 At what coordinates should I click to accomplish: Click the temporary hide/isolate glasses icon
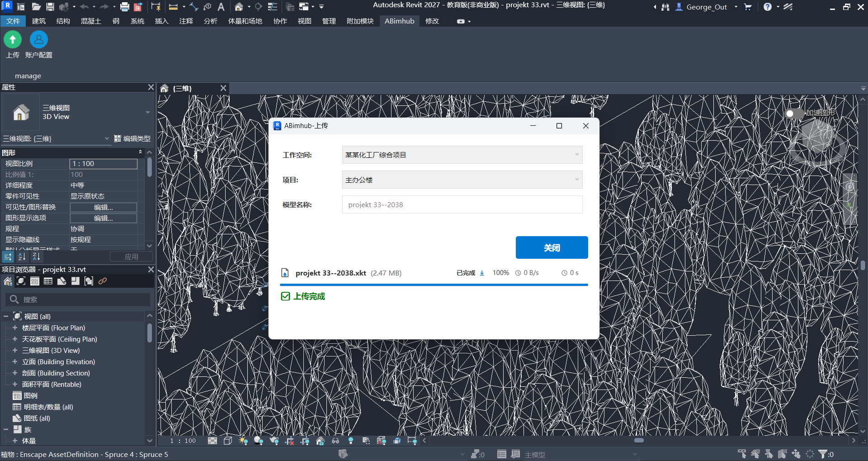[x=335, y=441]
